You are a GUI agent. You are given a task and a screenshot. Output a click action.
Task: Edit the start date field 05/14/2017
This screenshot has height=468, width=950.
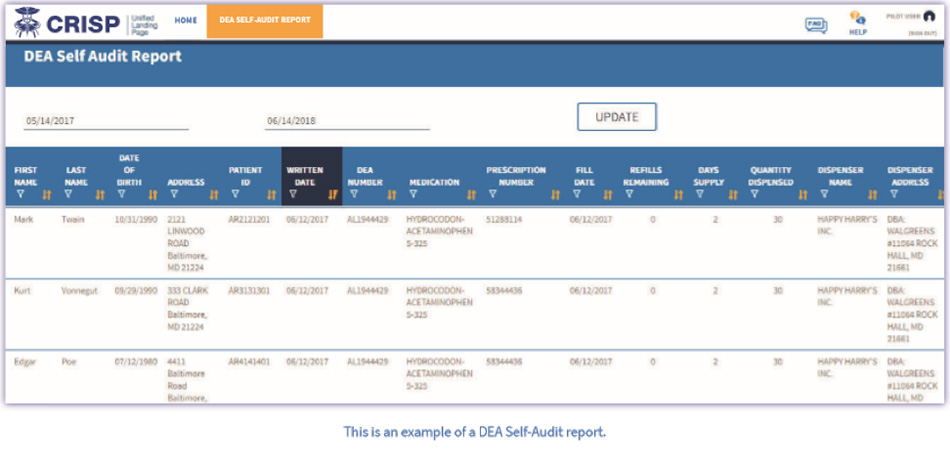tap(106, 121)
